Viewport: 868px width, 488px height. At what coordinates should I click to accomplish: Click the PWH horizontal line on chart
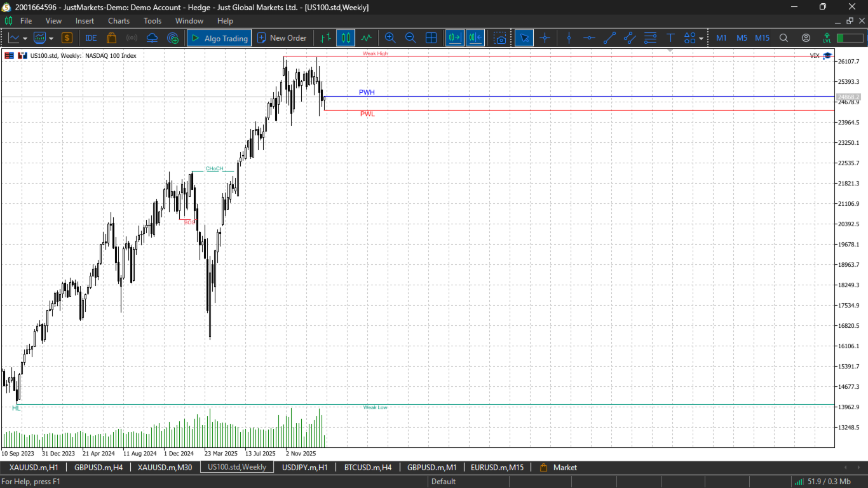(x=578, y=97)
